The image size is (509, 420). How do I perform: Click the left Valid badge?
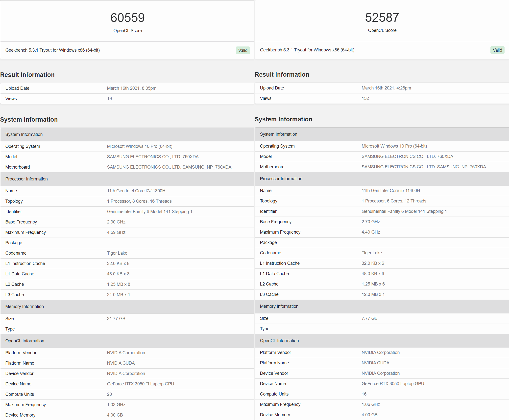pyautogui.click(x=243, y=50)
